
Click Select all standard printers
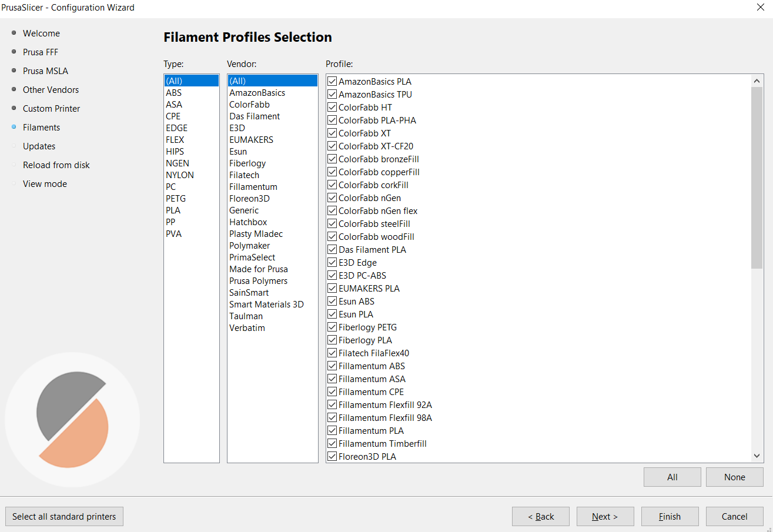point(64,517)
